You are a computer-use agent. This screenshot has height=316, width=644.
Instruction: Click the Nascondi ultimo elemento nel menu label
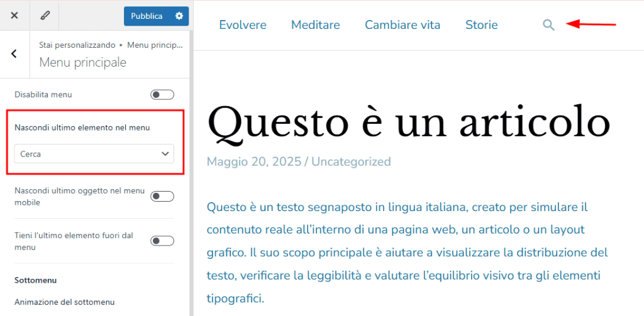[x=82, y=128]
